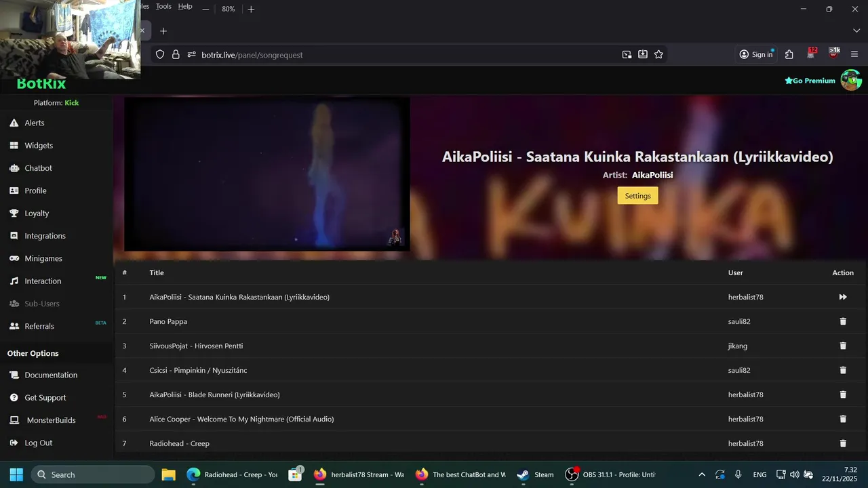This screenshot has height=488, width=868.
Task: Open the Minigames section
Action: [x=43, y=258]
